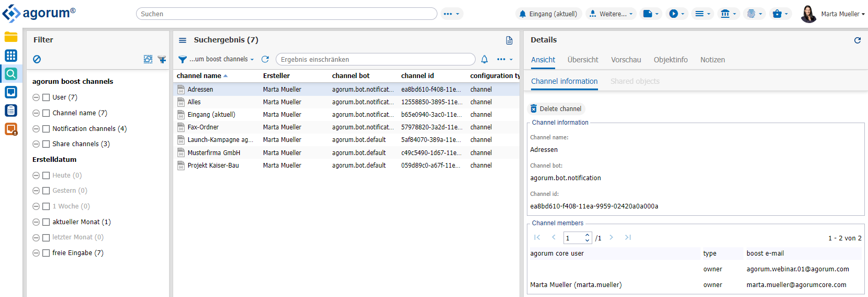Click the Suchen search field
Viewport: 868px width, 297px height.
point(286,14)
